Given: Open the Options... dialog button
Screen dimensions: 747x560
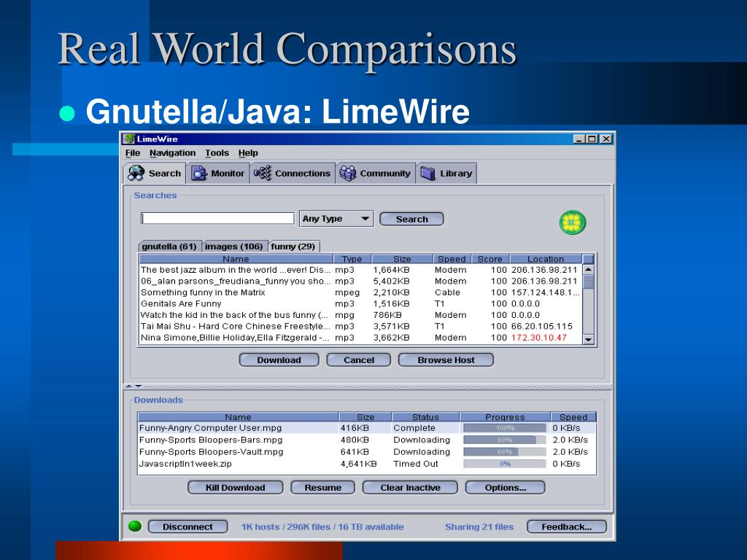Looking at the screenshot, I should [x=506, y=488].
